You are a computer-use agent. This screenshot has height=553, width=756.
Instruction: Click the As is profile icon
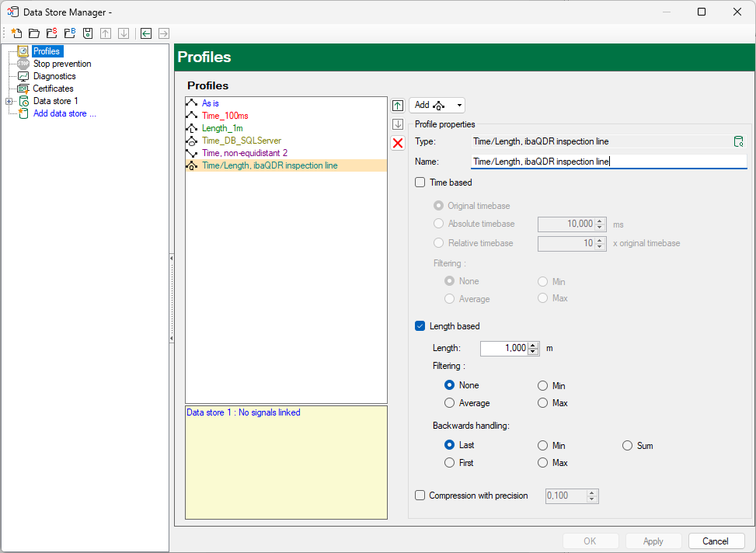pyautogui.click(x=192, y=103)
